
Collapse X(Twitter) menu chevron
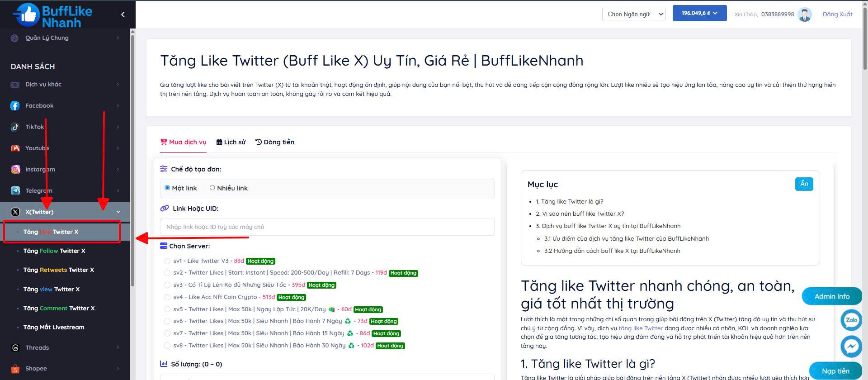[118, 212]
